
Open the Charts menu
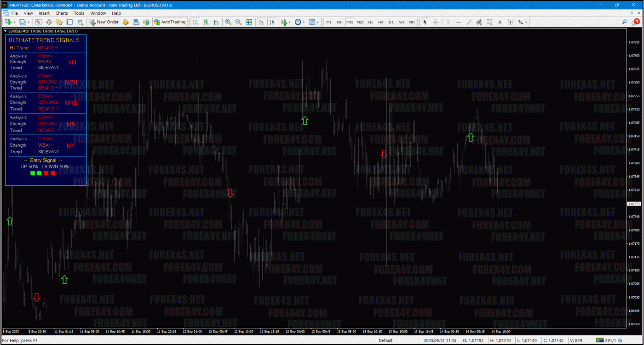(62, 13)
